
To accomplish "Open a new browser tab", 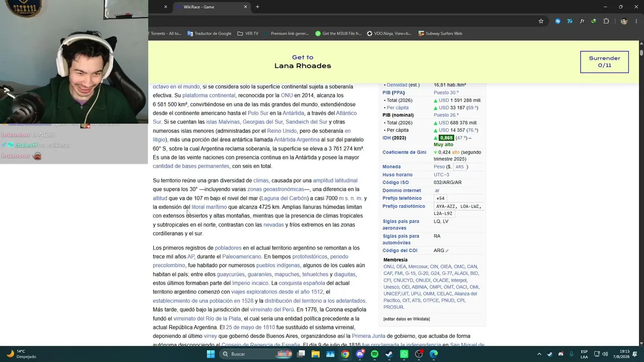I will point(258,7).
